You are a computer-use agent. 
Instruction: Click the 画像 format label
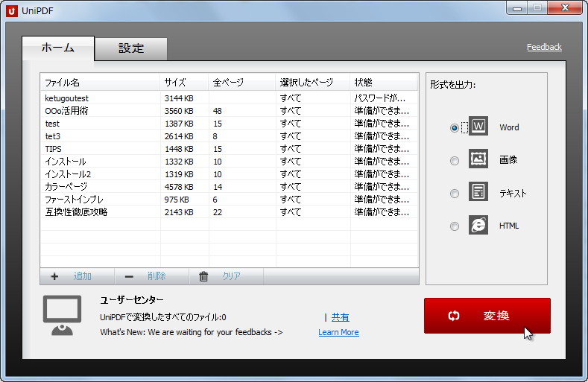[x=508, y=160]
